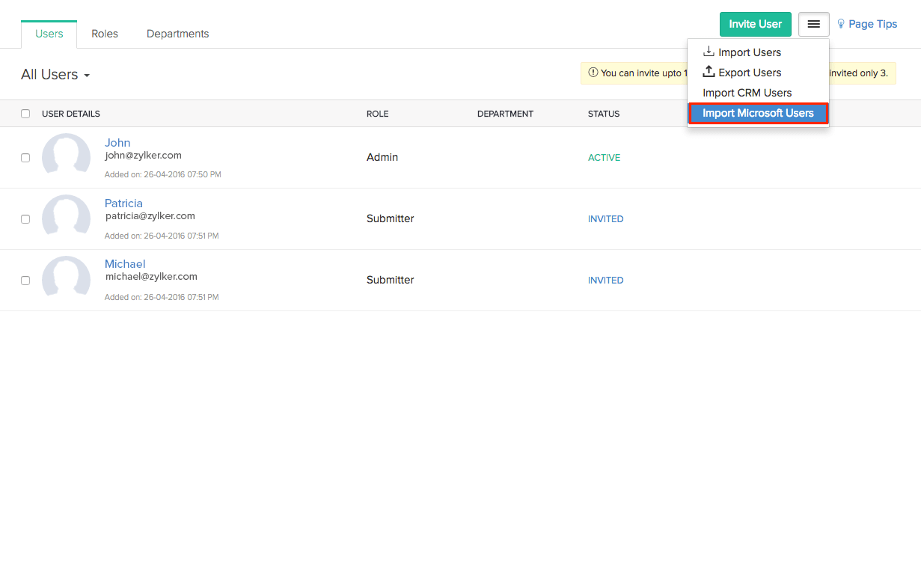Click the Page Tips lightbulb icon

click(x=839, y=23)
